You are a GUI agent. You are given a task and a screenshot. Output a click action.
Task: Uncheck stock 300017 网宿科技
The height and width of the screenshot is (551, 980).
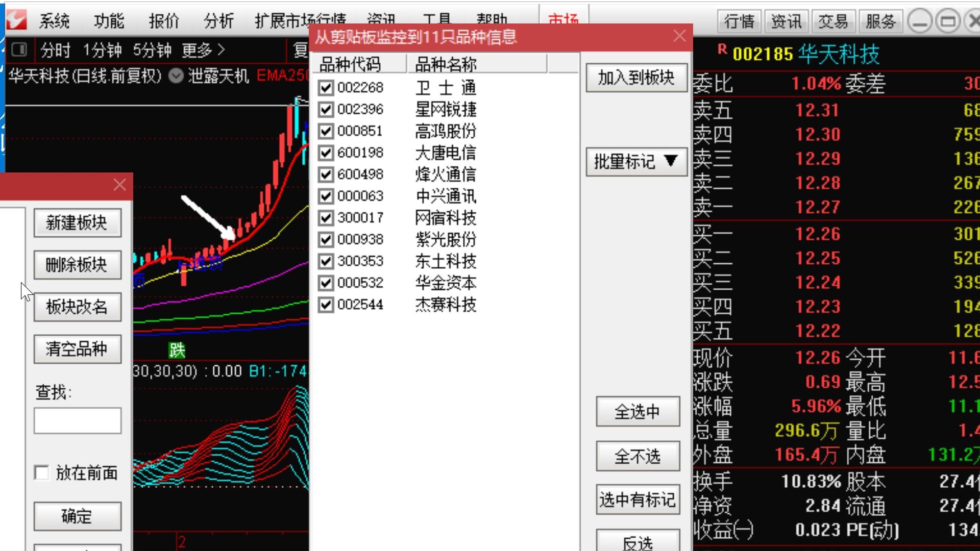pos(326,218)
